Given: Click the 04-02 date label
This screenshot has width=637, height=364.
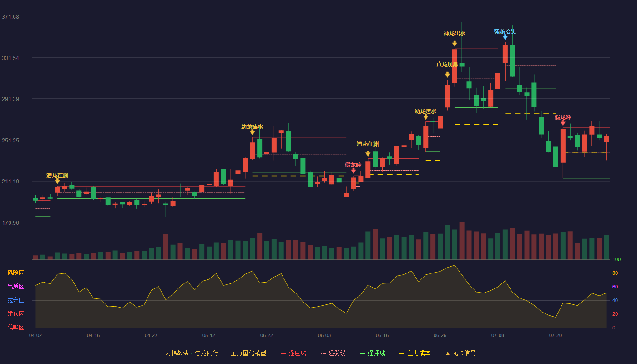Looking at the screenshot, I should (35, 335).
